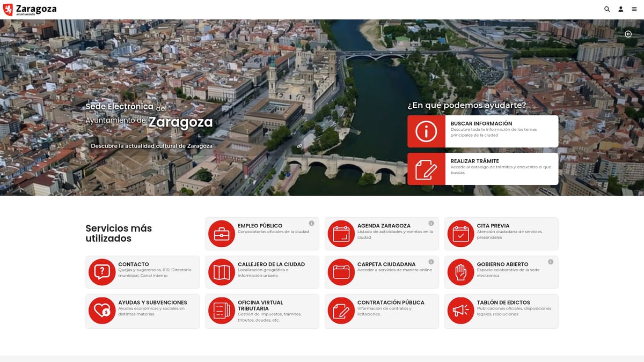
Task: Show info tooltip on Gobierno Abierto card
Action: [551, 262]
